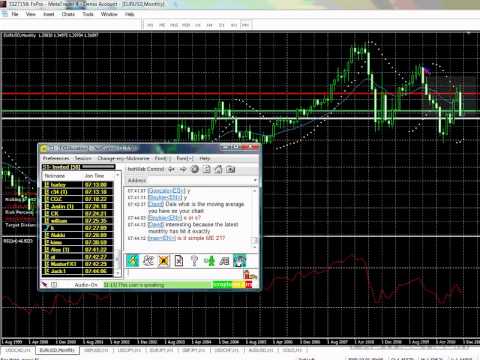This screenshot has height=360, width=480.
Task: Click the document with X icon
Action: [x=179, y=261]
